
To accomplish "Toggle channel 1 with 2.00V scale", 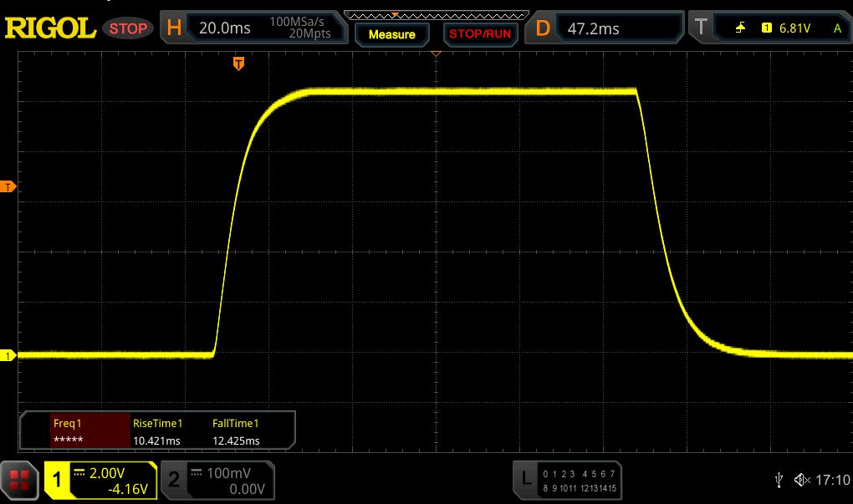I will [x=100, y=480].
